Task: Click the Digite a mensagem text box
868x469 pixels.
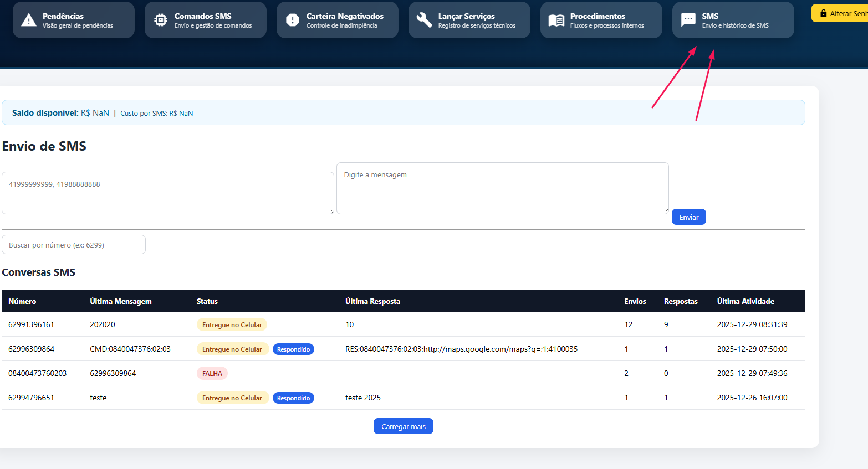Action: tap(502, 188)
